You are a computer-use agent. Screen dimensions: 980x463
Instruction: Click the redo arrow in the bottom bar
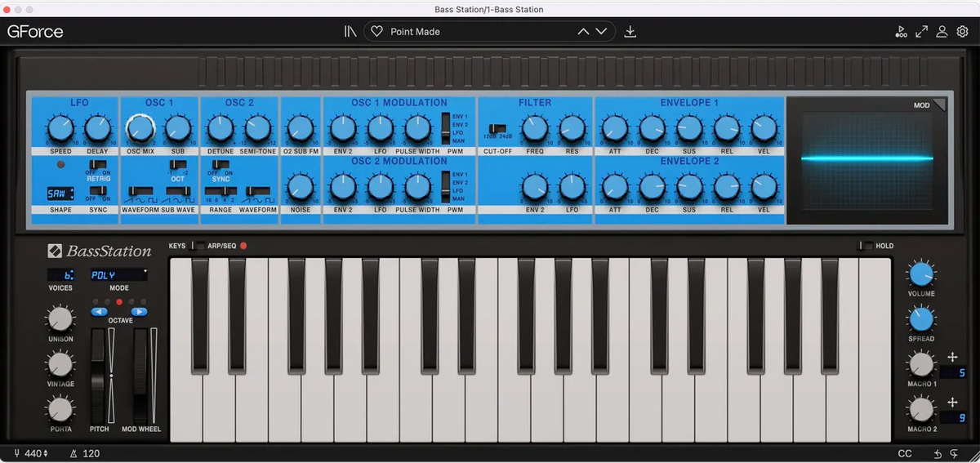click(x=954, y=453)
